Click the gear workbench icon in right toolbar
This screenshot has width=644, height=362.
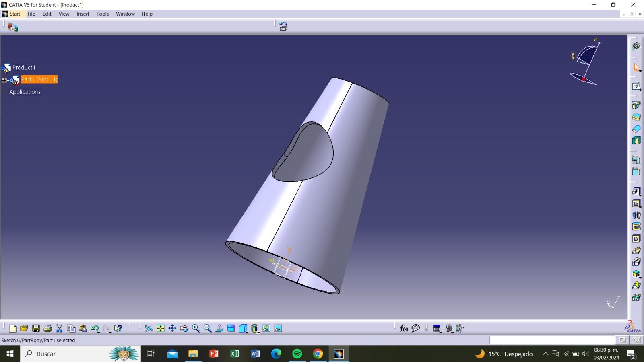point(636,46)
